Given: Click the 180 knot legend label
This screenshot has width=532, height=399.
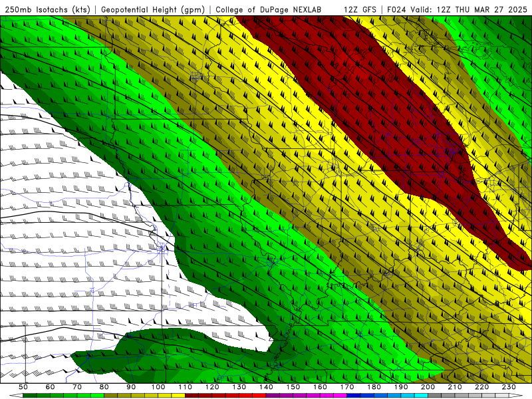Looking at the screenshot, I should [374, 387].
